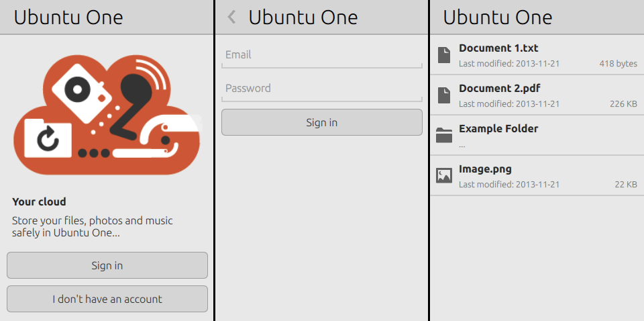Choose "I don't have an account"

[107, 299]
